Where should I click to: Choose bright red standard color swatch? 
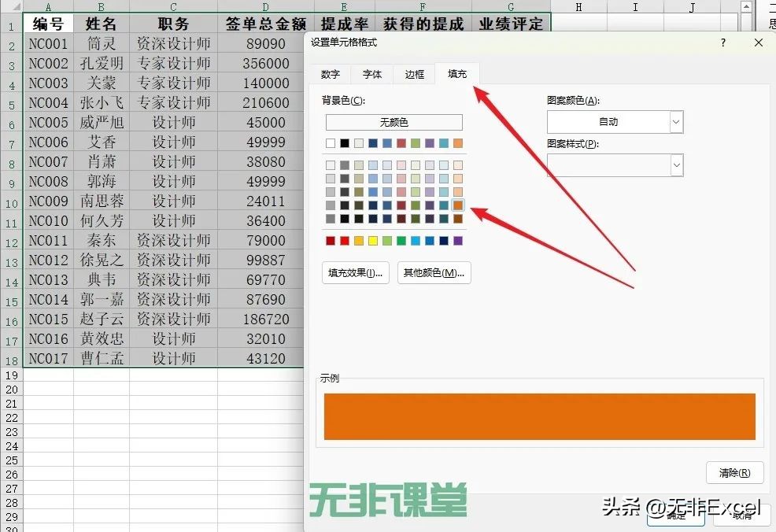[x=345, y=241]
